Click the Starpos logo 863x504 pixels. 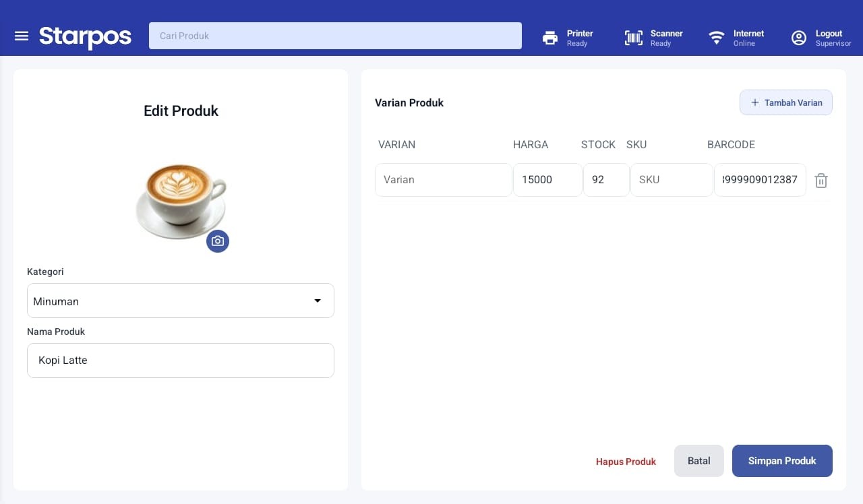[85, 36]
